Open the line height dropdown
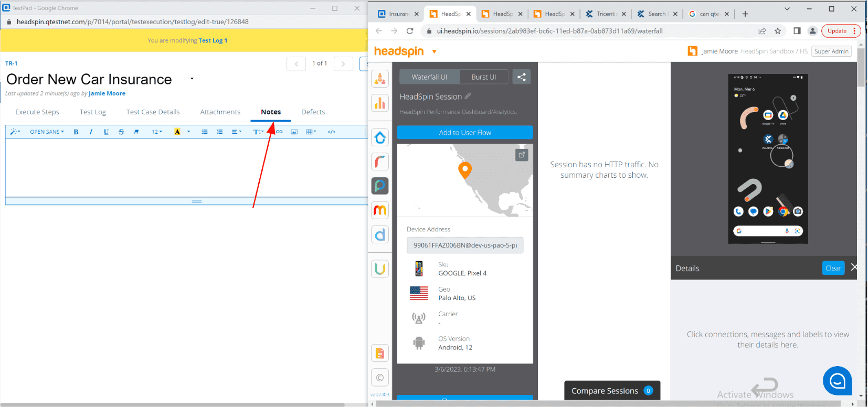The width and height of the screenshot is (868, 408). pos(258,132)
